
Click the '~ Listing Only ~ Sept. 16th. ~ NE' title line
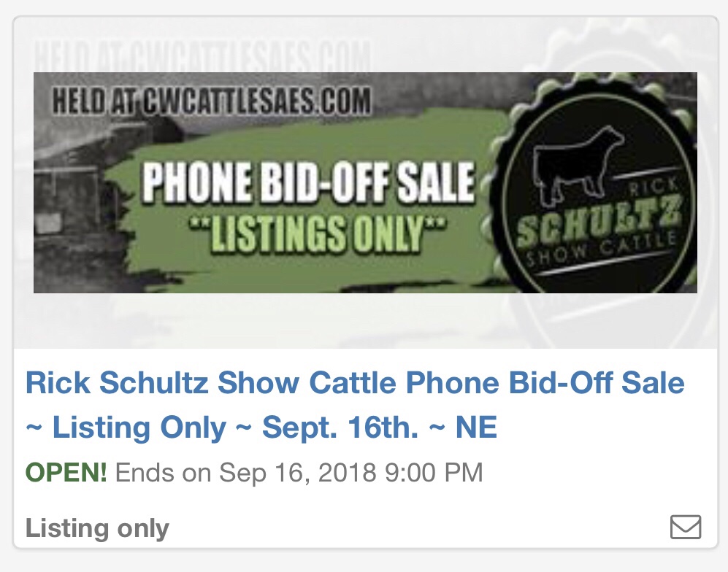(261, 428)
